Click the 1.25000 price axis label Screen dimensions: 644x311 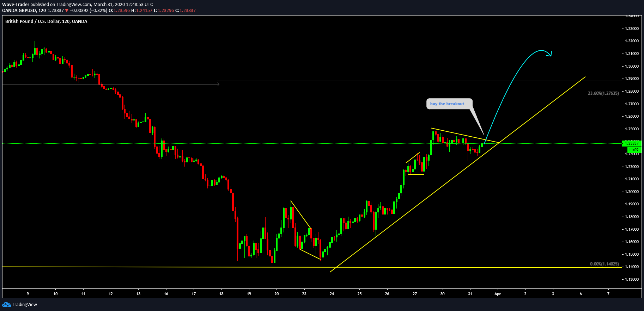point(632,129)
